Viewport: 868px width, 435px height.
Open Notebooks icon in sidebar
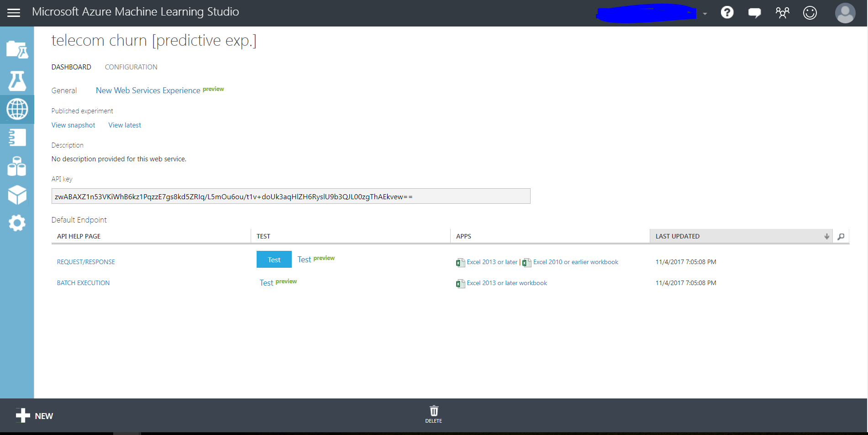coord(17,138)
